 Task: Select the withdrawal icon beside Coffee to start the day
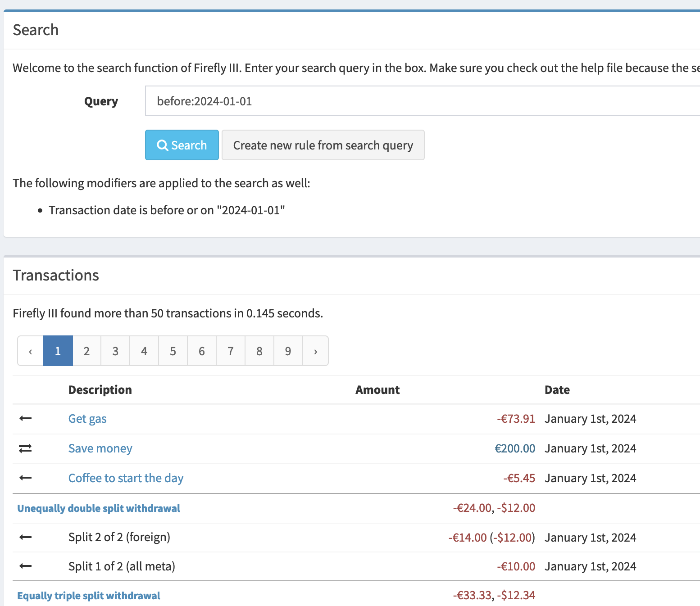click(25, 478)
